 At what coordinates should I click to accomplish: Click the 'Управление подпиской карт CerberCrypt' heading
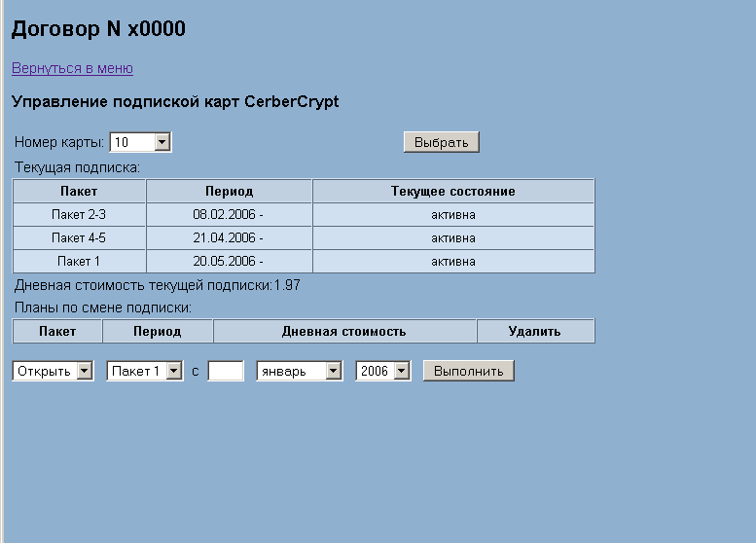(x=175, y=101)
